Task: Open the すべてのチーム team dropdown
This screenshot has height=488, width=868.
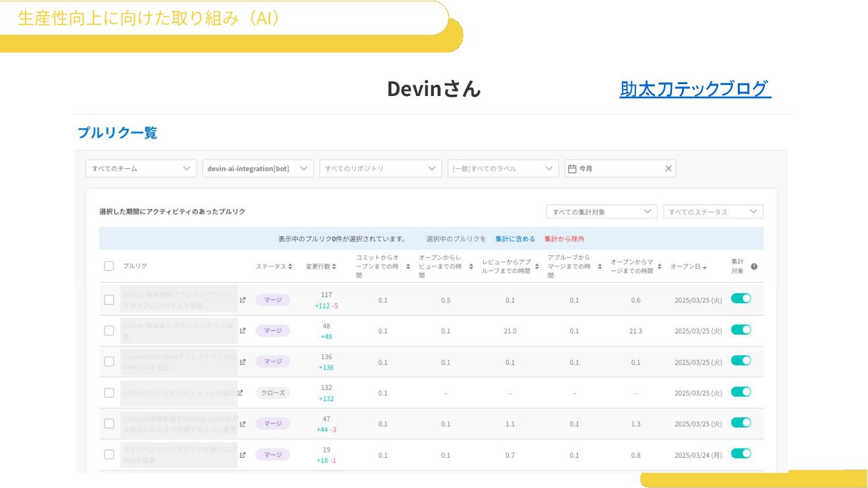Action: [x=141, y=168]
